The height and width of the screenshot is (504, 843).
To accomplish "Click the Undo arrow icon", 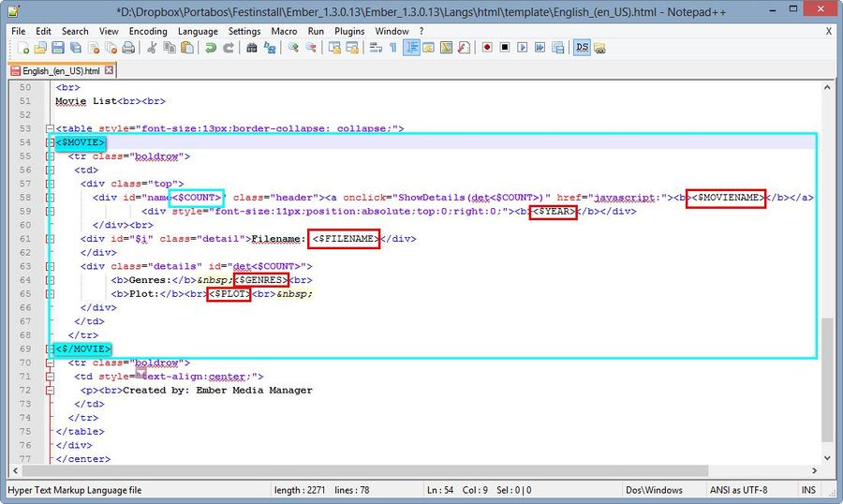I will [x=211, y=48].
